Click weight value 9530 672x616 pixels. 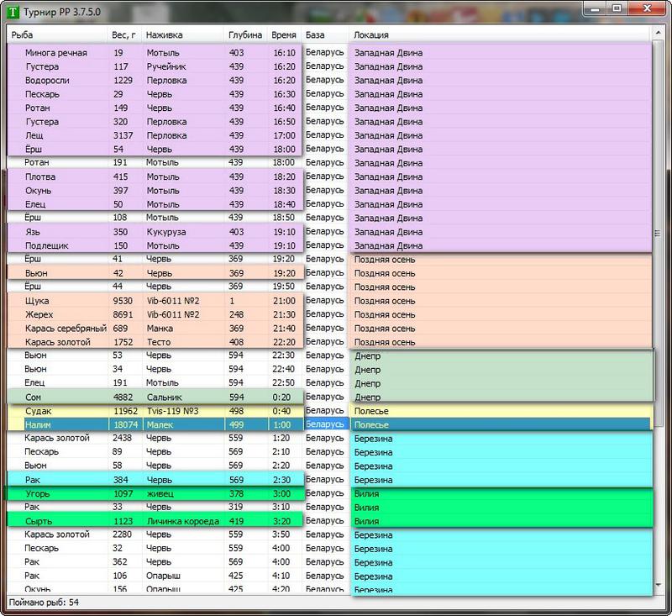pyautogui.click(x=123, y=301)
